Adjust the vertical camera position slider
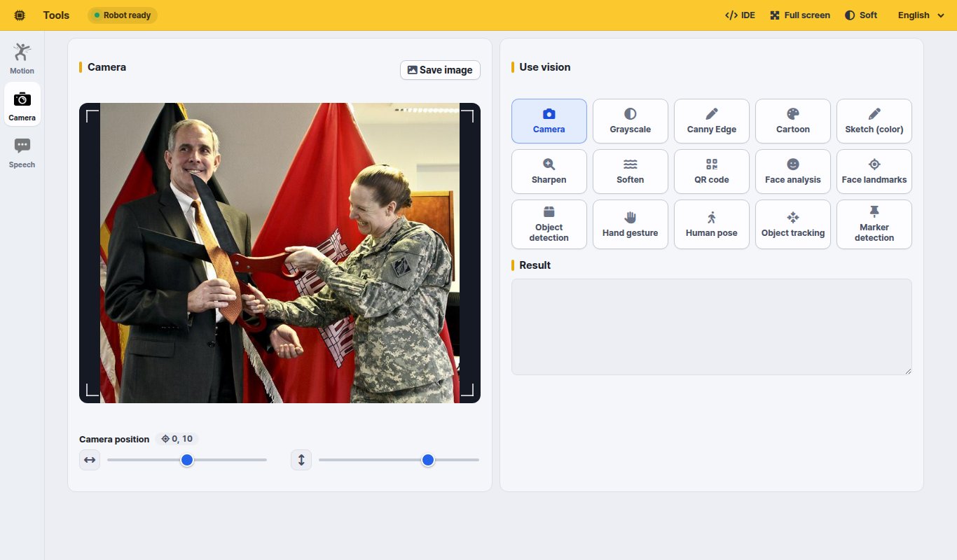 pyautogui.click(x=399, y=460)
